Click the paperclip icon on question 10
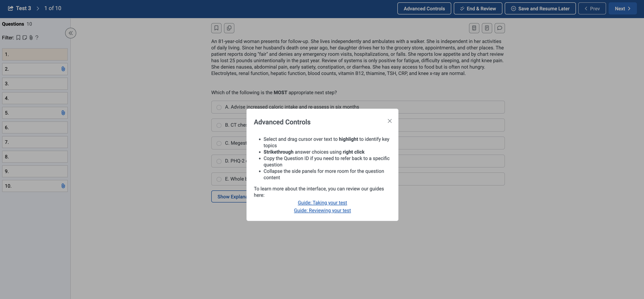644x299 pixels. (63, 186)
